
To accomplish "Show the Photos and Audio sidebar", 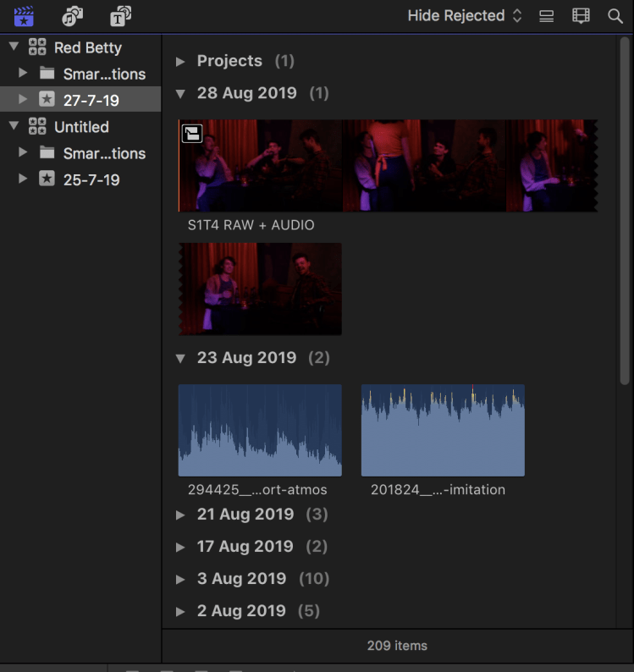I will pos(73,16).
